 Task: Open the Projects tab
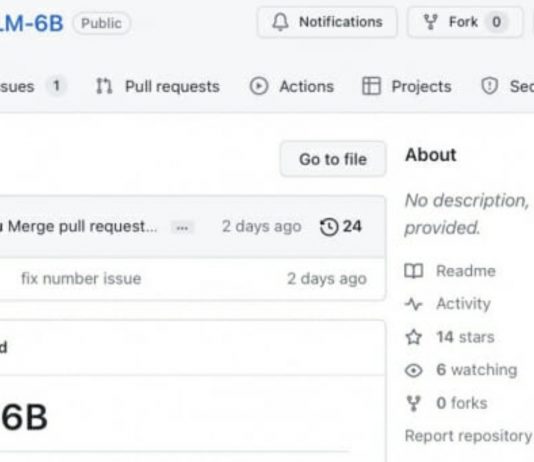click(x=406, y=86)
